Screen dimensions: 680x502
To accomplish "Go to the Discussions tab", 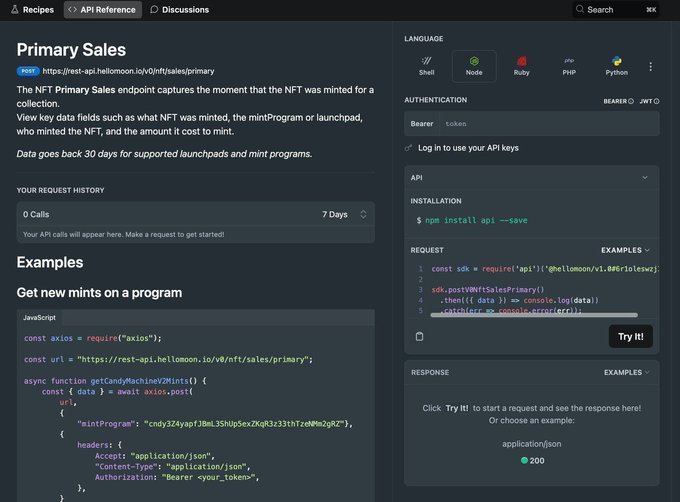I will coord(180,10).
